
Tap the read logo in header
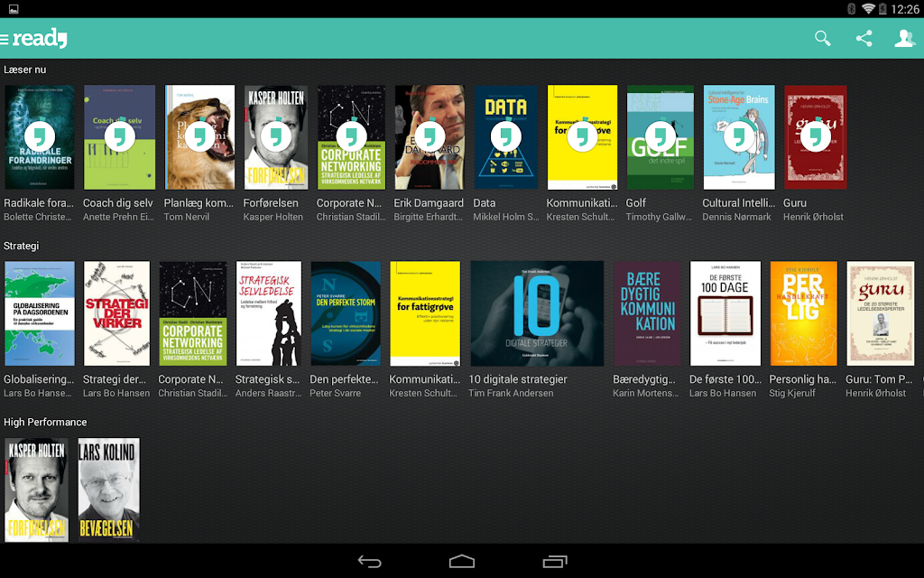click(x=40, y=38)
